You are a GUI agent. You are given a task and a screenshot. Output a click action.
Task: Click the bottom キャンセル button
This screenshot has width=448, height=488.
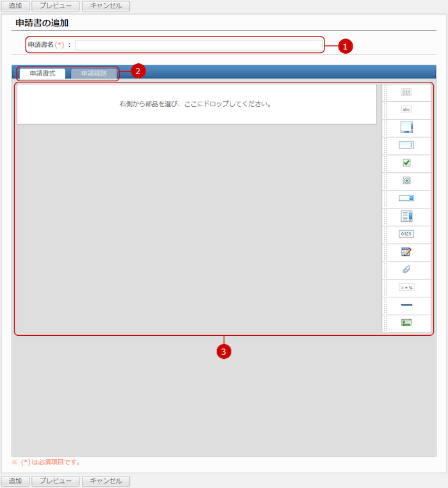106,481
